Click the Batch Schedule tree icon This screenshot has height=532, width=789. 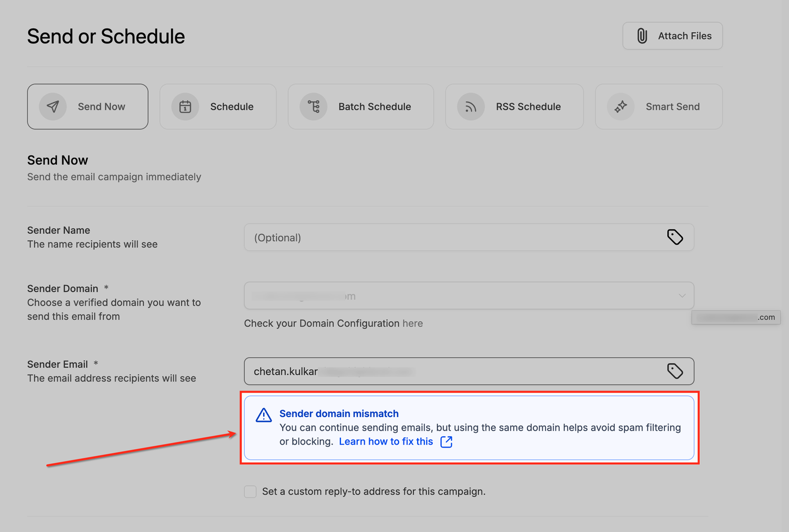313,107
